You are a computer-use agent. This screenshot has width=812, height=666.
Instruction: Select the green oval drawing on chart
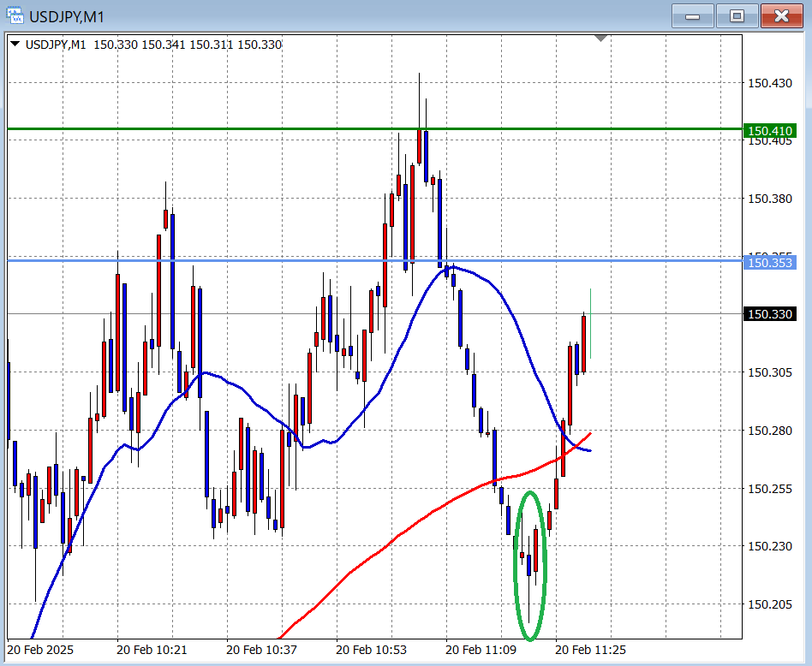[516, 565]
